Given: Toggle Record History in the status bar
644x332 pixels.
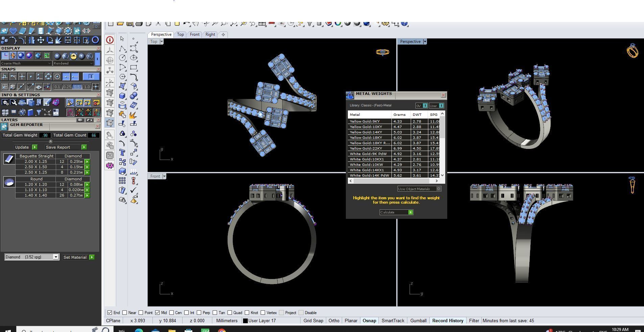Looking at the screenshot, I should point(448,321).
